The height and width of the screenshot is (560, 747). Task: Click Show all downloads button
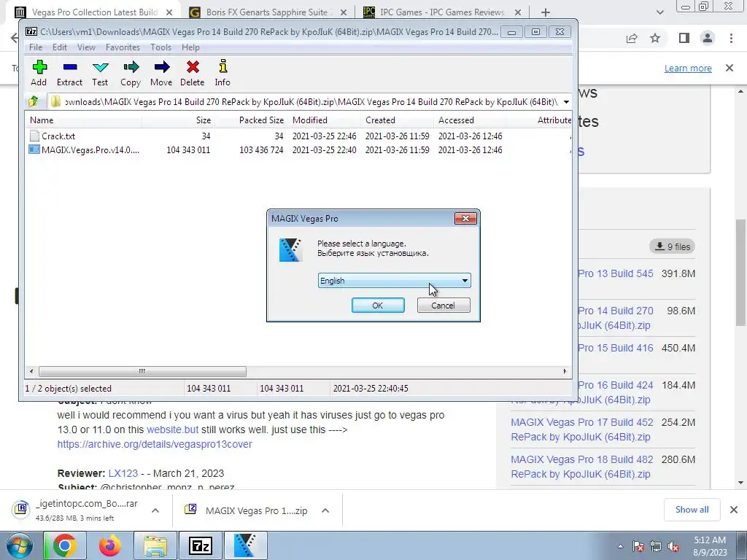[x=692, y=510]
